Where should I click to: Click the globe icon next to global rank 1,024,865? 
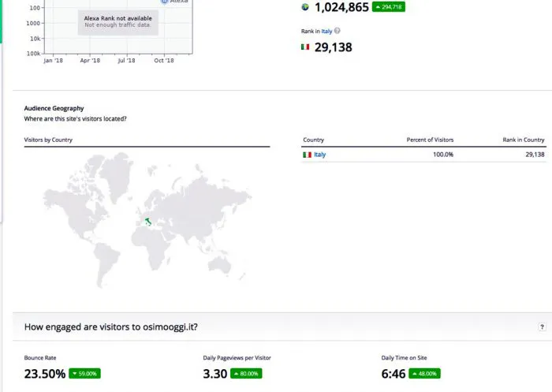(305, 6)
